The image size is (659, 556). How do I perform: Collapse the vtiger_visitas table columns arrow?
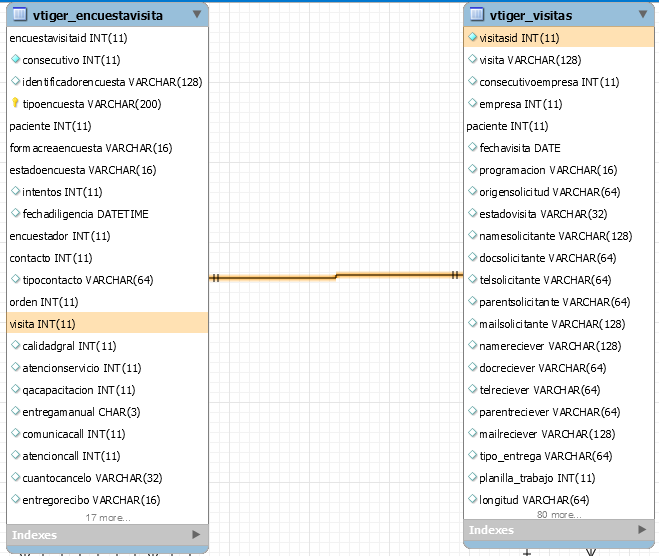pyautogui.click(x=643, y=14)
